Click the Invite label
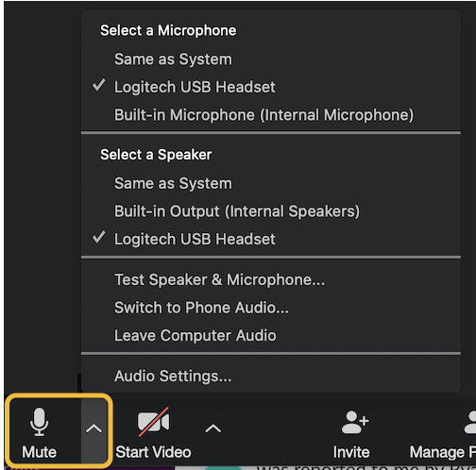Image resolution: width=476 pixels, height=470 pixels. pyautogui.click(x=351, y=452)
